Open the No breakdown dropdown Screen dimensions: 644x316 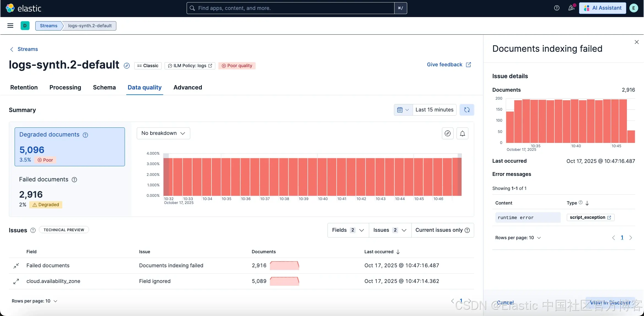[x=163, y=133]
